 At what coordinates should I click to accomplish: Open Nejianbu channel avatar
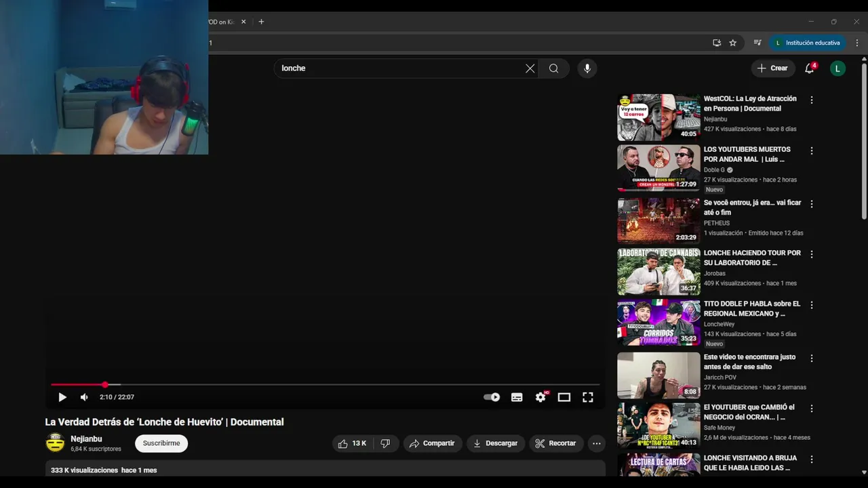pyautogui.click(x=55, y=443)
